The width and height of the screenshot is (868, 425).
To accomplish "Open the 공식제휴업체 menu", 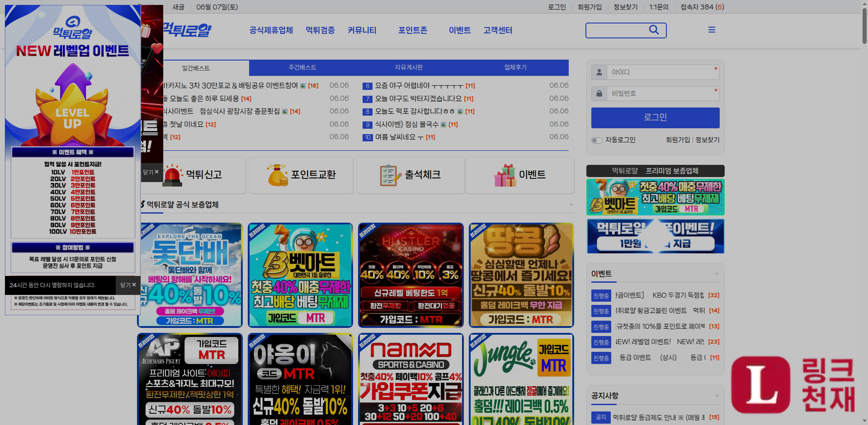I will [x=271, y=30].
